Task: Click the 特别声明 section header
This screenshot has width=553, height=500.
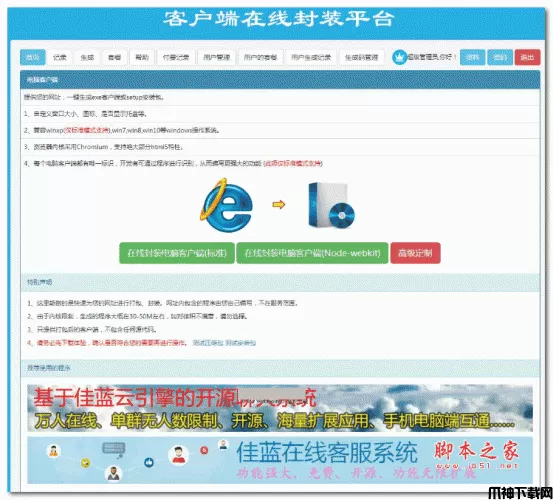Action: coord(280,282)
